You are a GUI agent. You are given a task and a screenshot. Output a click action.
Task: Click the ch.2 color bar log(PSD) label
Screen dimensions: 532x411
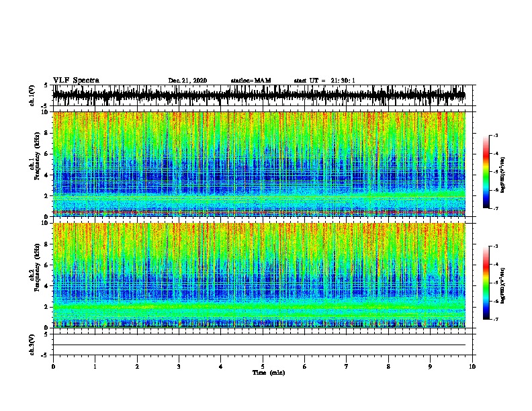pos(502,285)
